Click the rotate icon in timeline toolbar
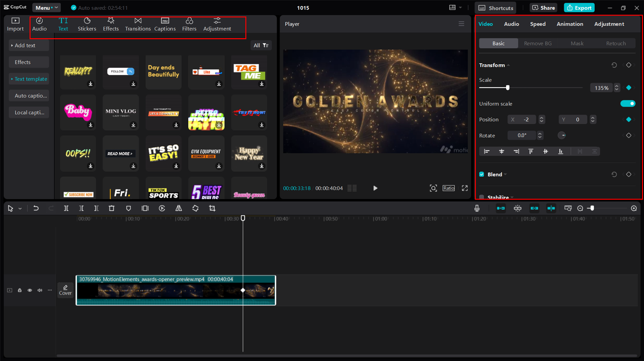644x361 pixels. coord(195,208)
